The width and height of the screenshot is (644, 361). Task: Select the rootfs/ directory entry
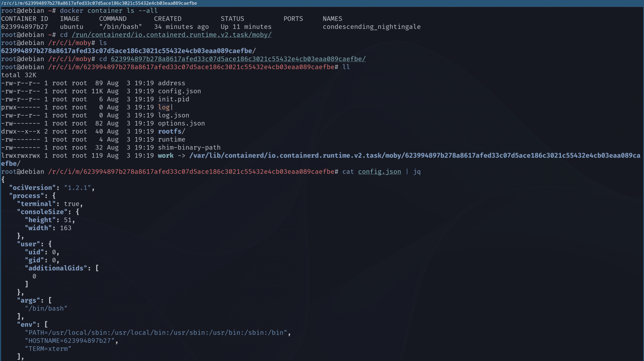coord(172,131)
